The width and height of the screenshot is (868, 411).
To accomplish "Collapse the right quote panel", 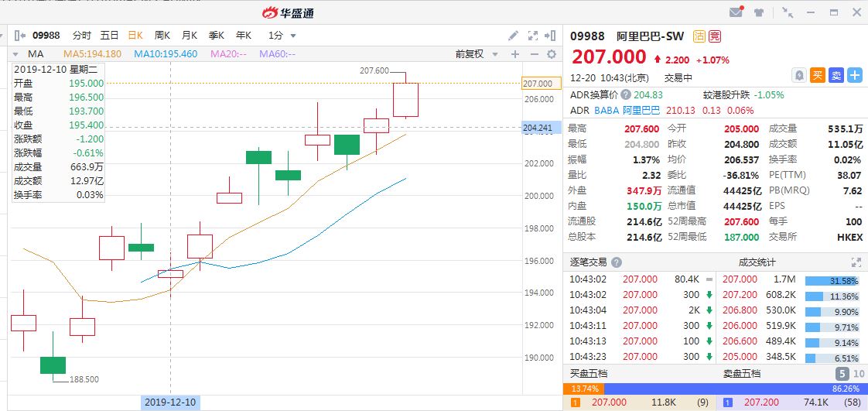I will [550, 36].
